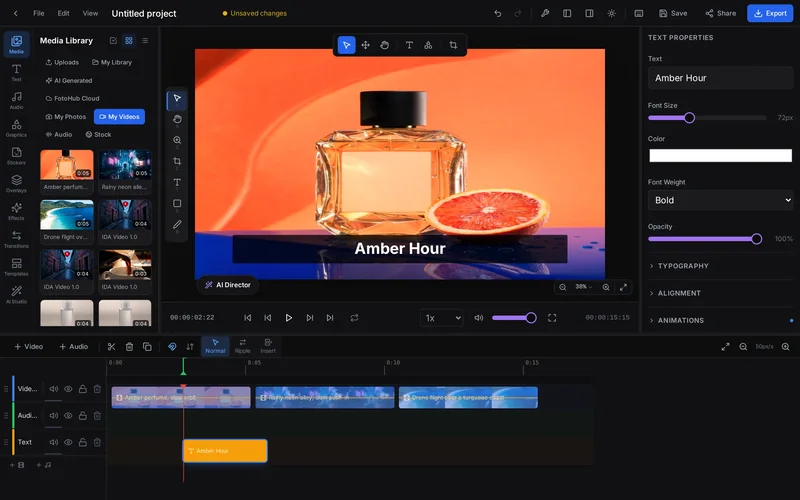Switch to the My Photos tab
This screenshot has width=800, height=500.
coord(66,117)
